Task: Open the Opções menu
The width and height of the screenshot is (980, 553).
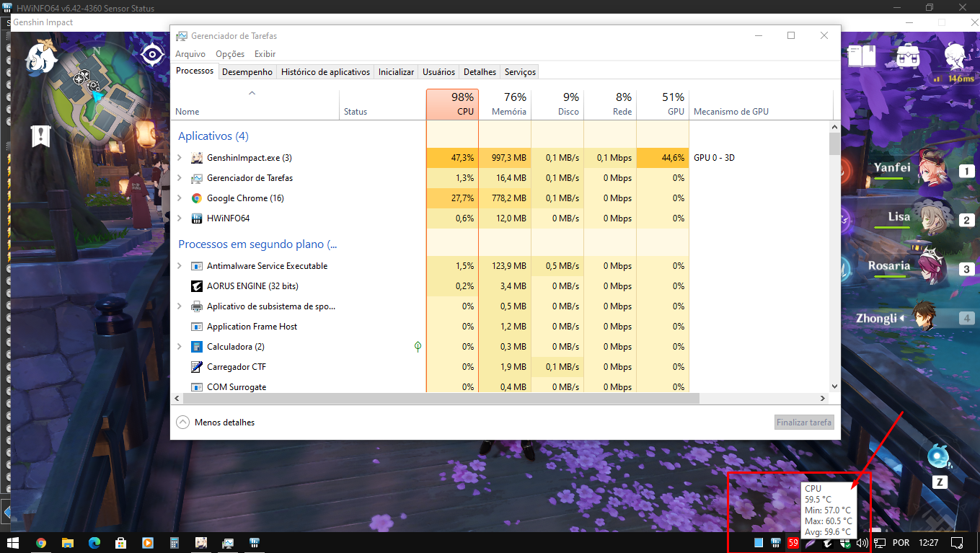Action: point(230,54)
